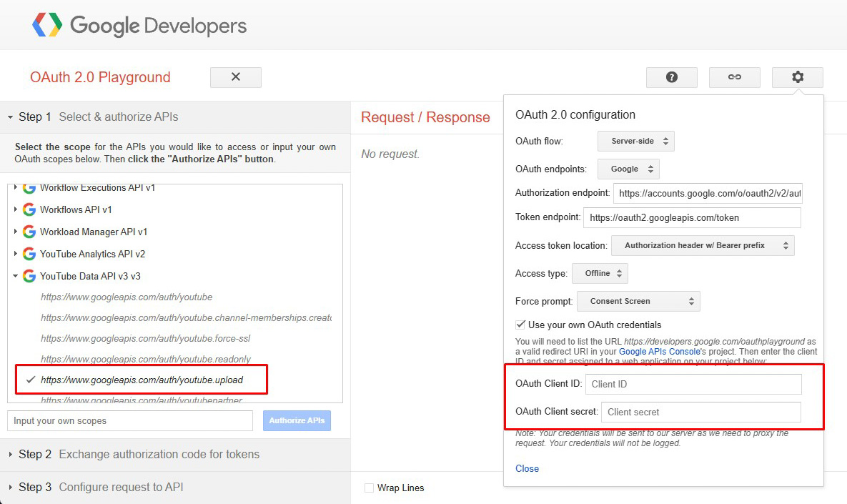Expand Workload Manager API v1 arrow

coord(15,231)
